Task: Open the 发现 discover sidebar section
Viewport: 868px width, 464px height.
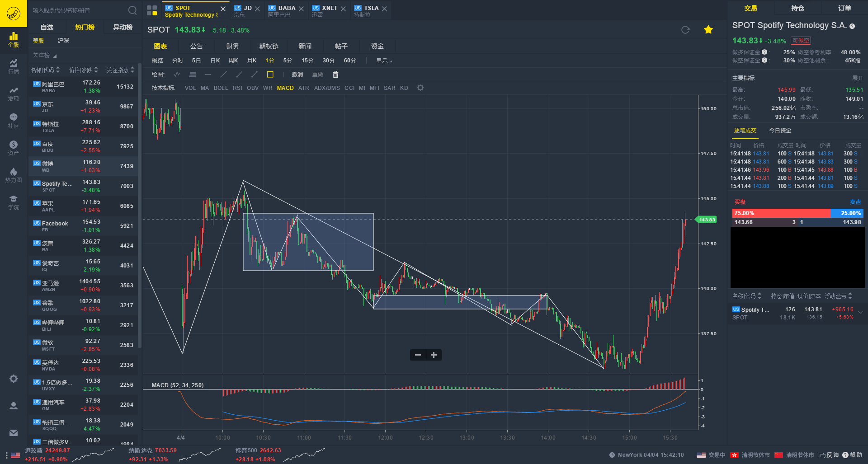Action: [14, 94]
